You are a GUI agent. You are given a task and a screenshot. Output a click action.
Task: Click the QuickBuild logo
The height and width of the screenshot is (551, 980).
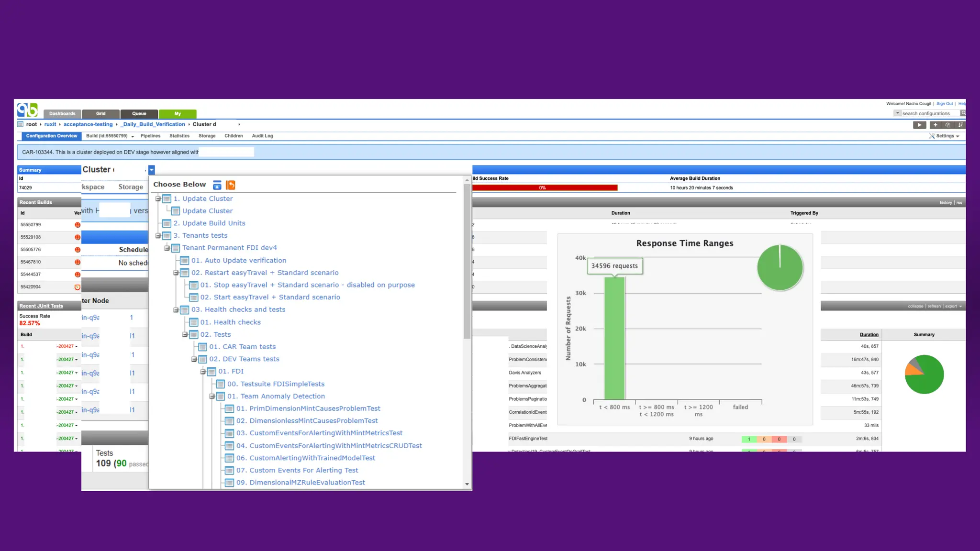pos(27,110)
